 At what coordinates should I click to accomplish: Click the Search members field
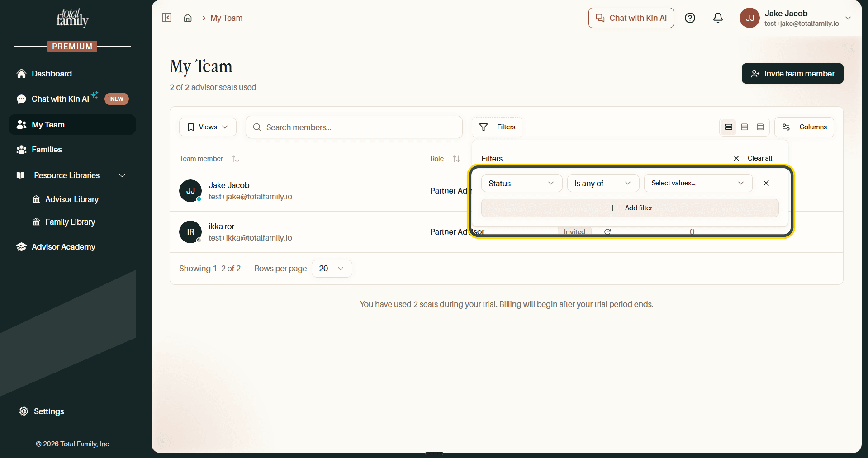(x=354, y=127)
